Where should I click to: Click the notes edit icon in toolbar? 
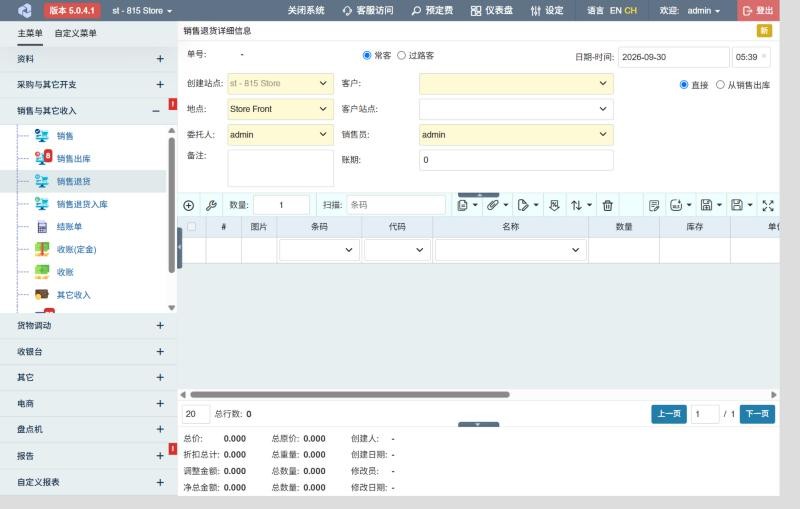(x=654, y=206)
